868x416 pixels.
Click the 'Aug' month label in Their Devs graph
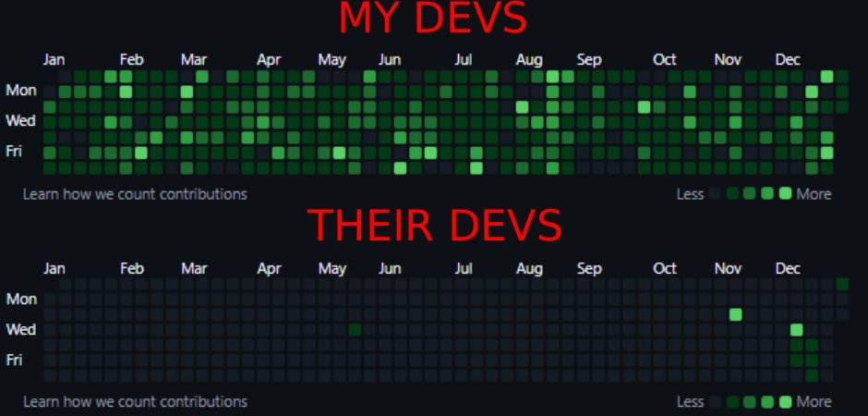pyautogui.click(x=529, y=269)
